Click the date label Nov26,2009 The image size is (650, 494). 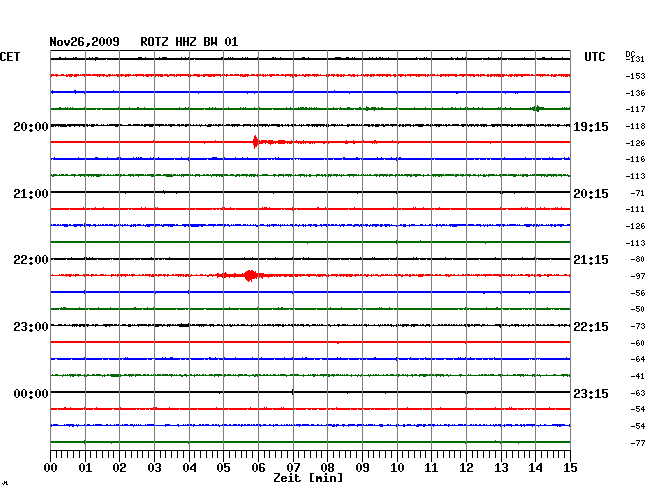pyautogui.click(x=85, y=42)
